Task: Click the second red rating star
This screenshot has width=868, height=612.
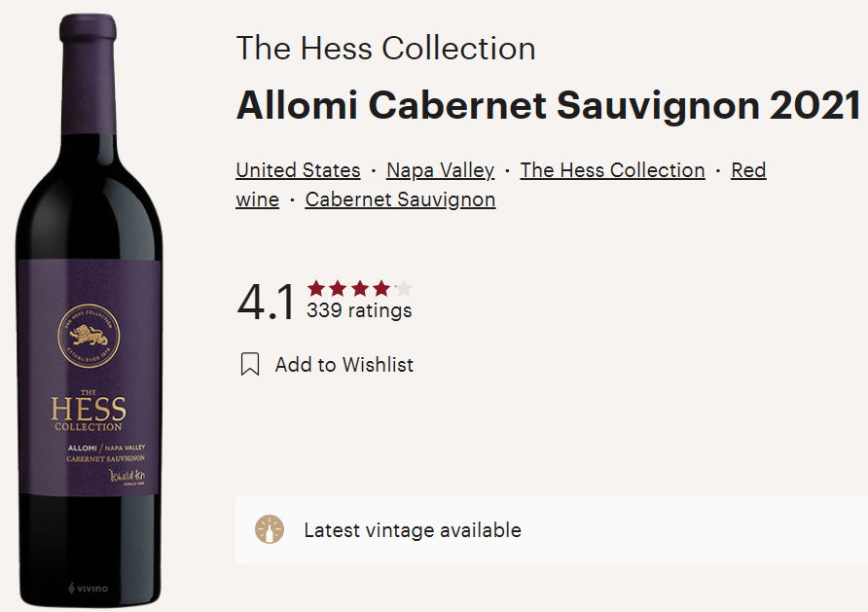Action: [338, 288]
